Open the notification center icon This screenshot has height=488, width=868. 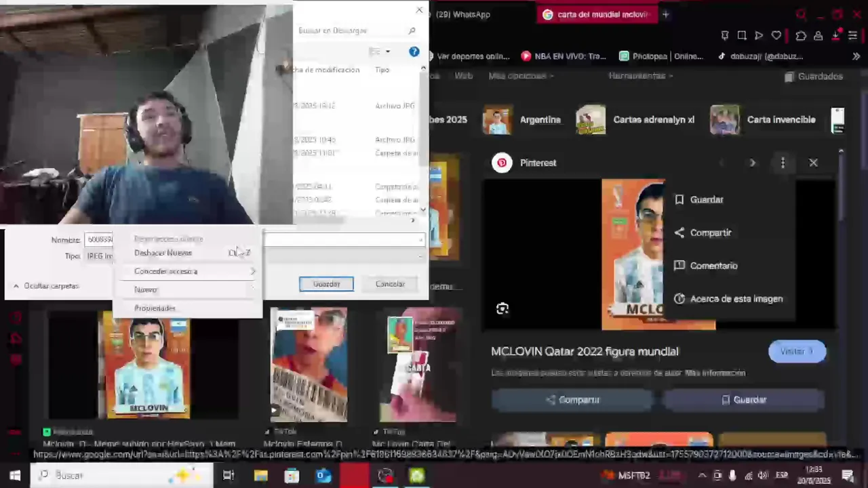(848, 475)
